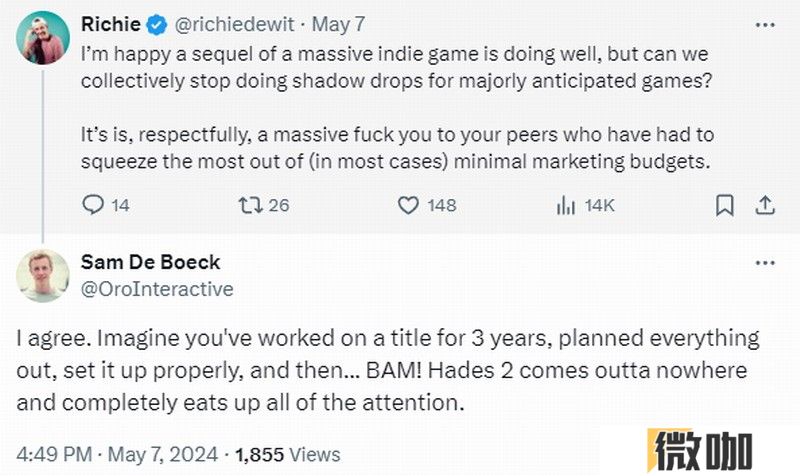Click the 148 likes count

pyautogui.click(x=442, y=205)
